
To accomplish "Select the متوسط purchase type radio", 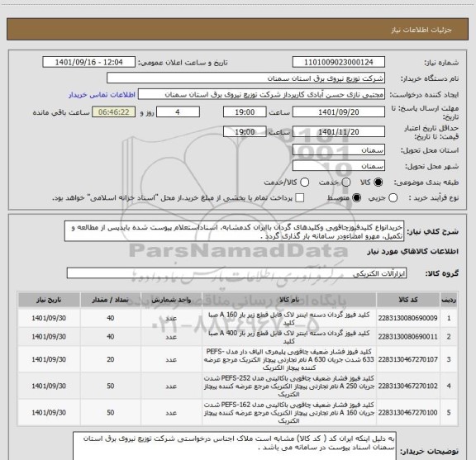I will [x=356, y=198].
